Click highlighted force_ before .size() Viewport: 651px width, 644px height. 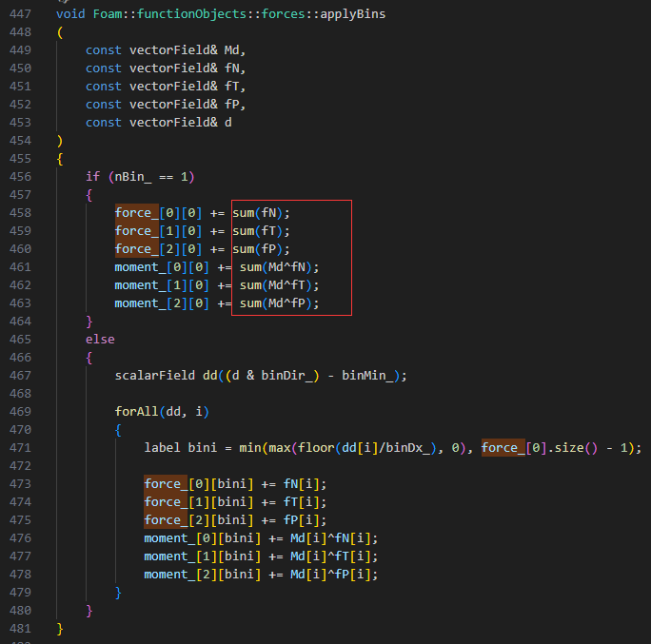(x=500, y=448)
